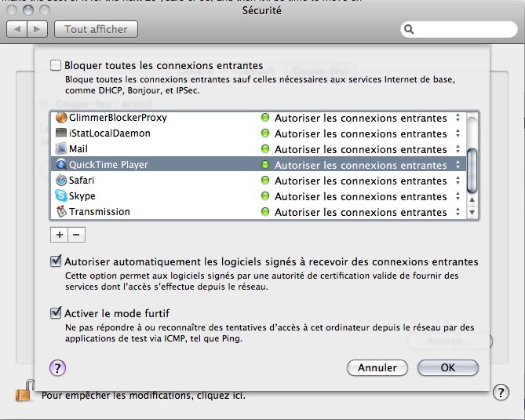Toggle Activer le mode furtif checkbox
The width and height of the screenshot is (525, 420).
[x=56, y=312]
